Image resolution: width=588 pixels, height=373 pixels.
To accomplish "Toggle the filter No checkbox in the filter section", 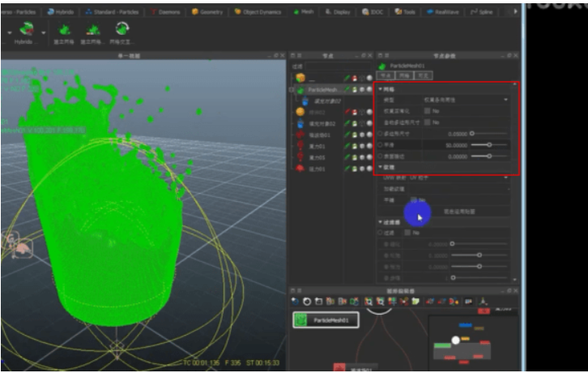I will pyautogui.click(x=407, y=233).
